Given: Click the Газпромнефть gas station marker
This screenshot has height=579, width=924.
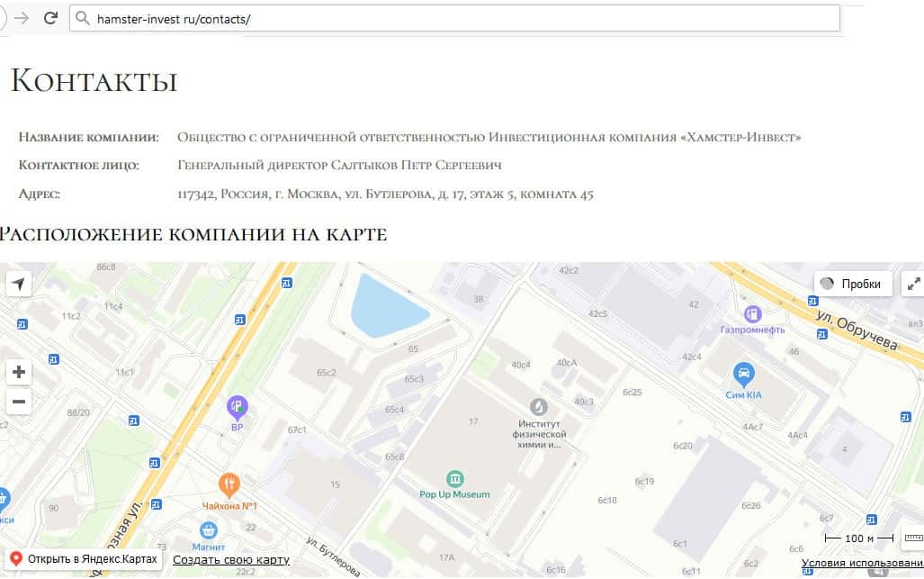Looking at the screenshot, I should [752, 314].
